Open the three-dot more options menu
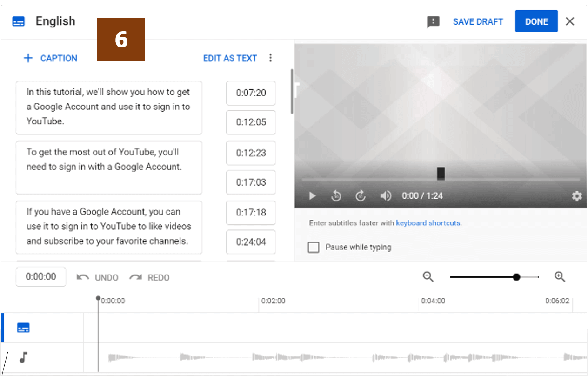588x376 pixels. coord(271,58)
